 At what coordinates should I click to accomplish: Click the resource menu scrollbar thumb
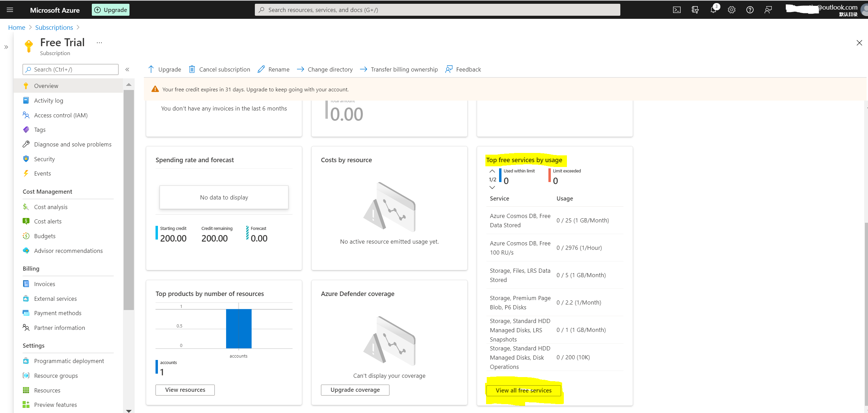pos(129,200)
